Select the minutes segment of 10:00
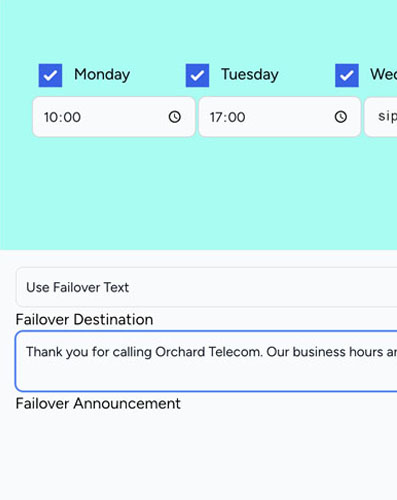Viewport: 397px width, 500px height. 71,117
